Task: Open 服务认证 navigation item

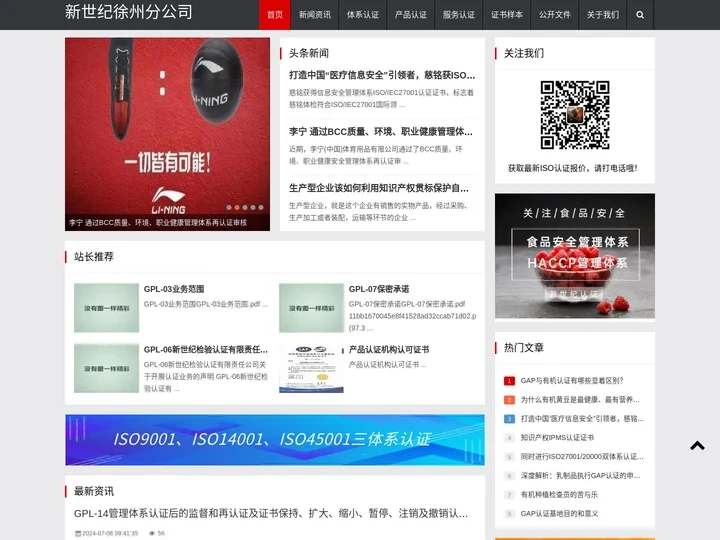Action: tap(459, 15)
